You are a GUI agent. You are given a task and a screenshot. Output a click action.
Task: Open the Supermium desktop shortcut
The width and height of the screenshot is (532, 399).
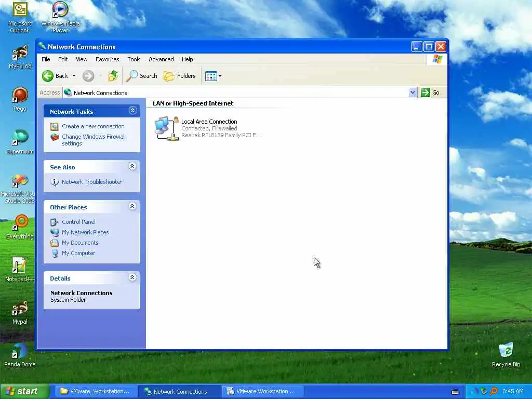click(20, 142)
